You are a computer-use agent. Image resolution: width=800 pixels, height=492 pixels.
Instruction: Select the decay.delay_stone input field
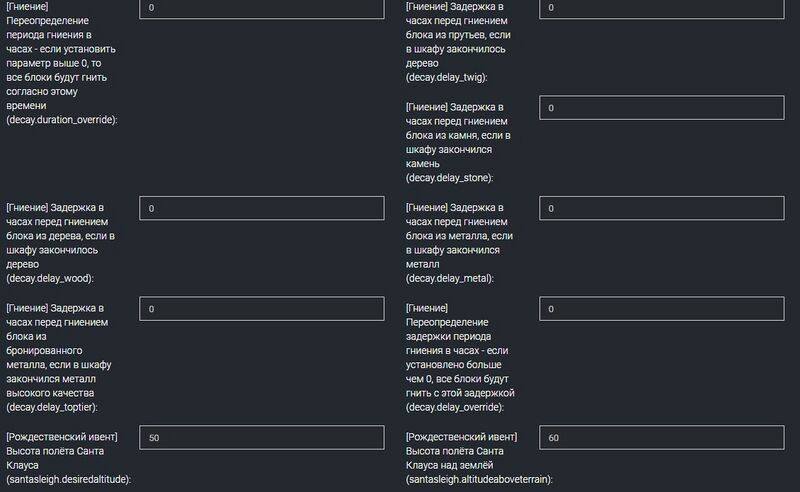tap(662, 108)
